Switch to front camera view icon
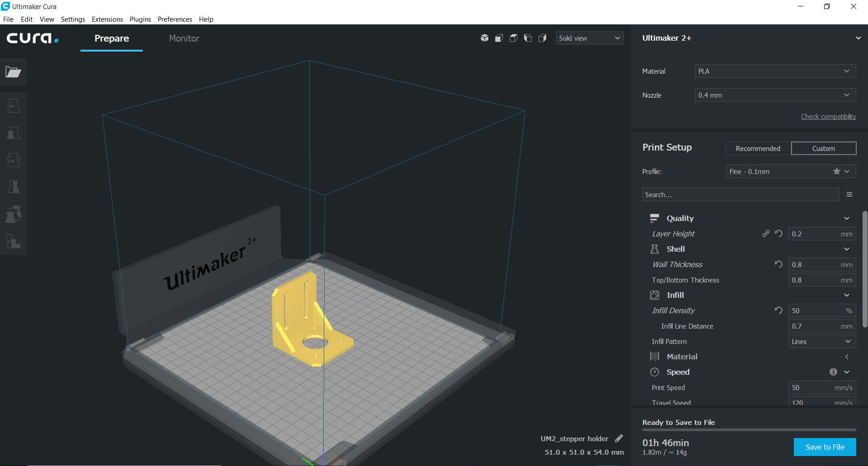The image size is (868, 466). (499, 38)
